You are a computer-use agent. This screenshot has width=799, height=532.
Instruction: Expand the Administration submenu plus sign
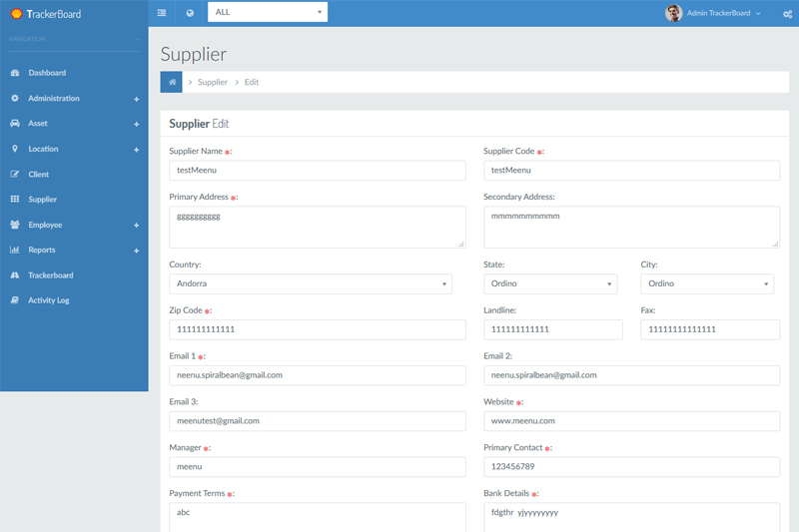click(136, 99)
